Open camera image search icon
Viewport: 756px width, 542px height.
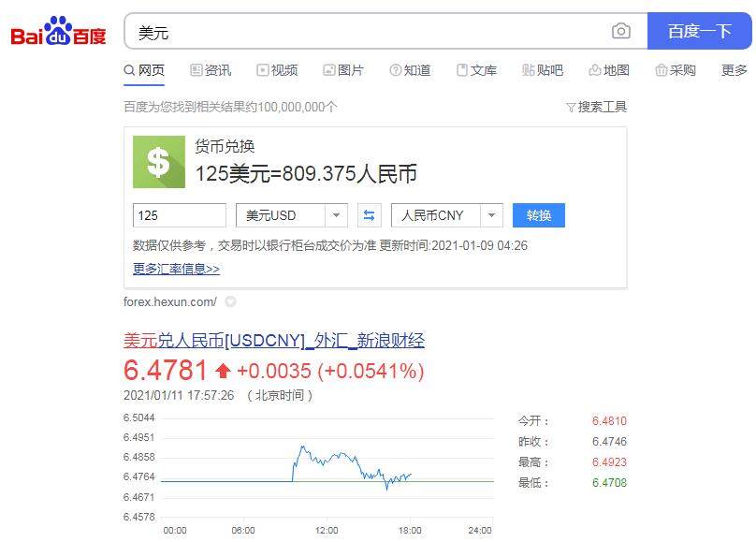tap(621, 31)
